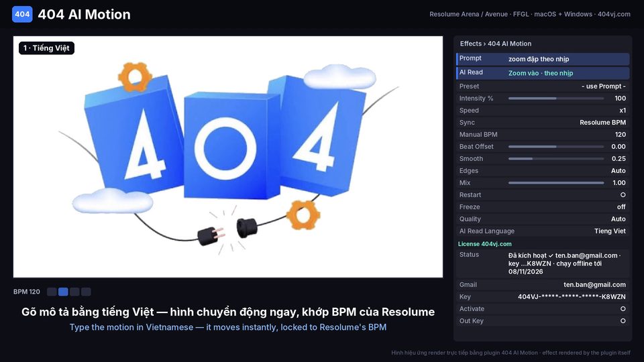This screenshot has height=362, width=644.
Task: Click the Effects breadcrumb label
Action: point(470,44)
